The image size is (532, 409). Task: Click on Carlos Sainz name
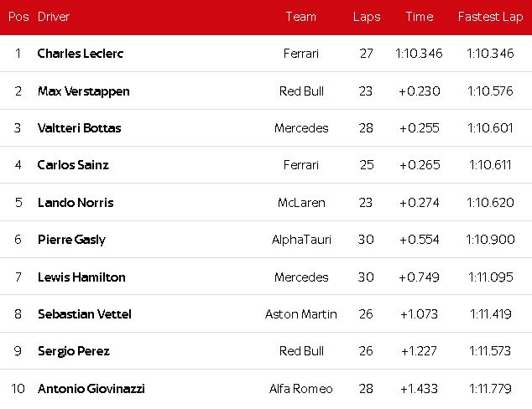[x=73, y=165]
